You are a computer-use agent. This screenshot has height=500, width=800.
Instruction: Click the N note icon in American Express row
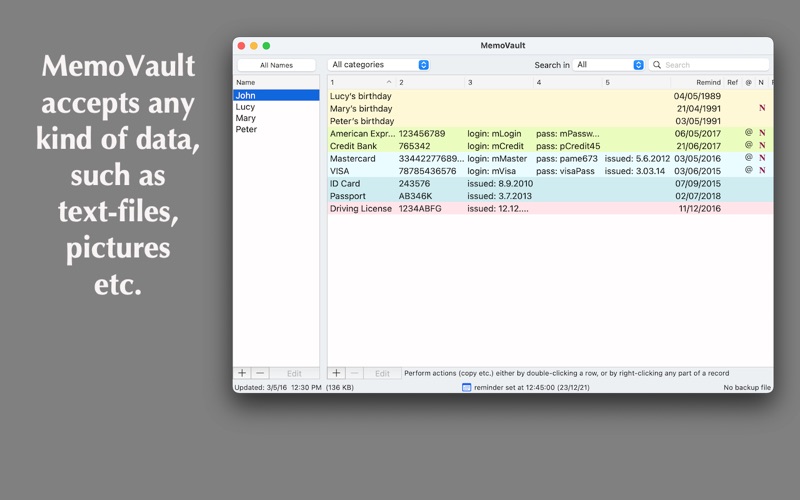[x=762, y=133]
